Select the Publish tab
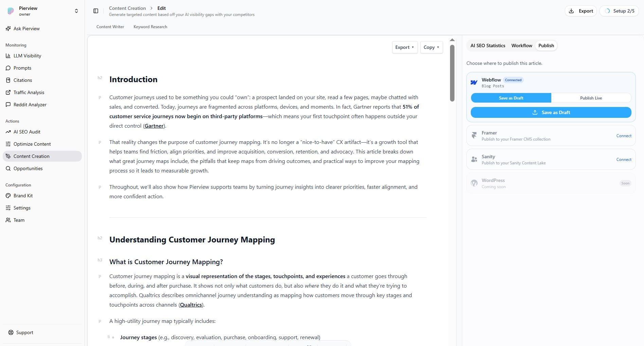The width and height of the screenshot is (644, 346). coord(546,45)
